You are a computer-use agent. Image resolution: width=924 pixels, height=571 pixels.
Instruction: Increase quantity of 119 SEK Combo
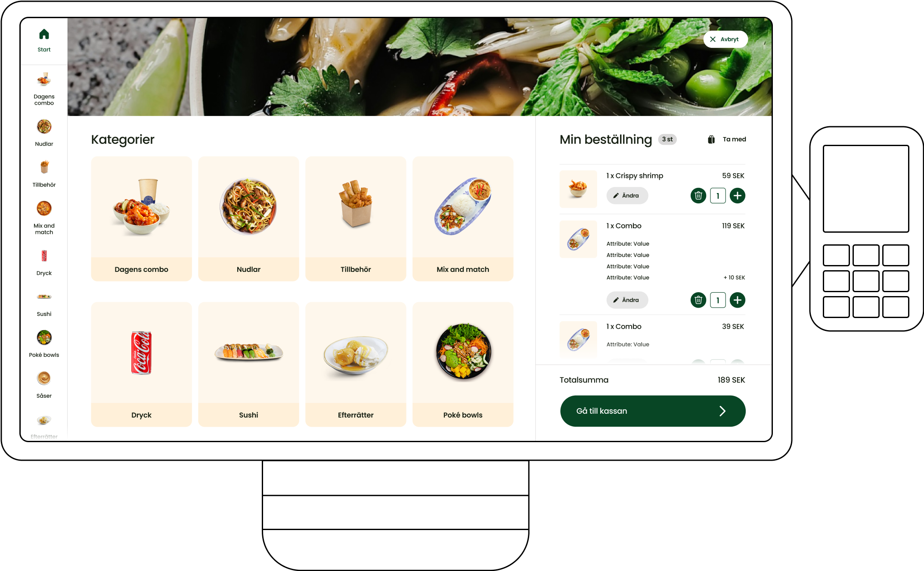[738, 300]
